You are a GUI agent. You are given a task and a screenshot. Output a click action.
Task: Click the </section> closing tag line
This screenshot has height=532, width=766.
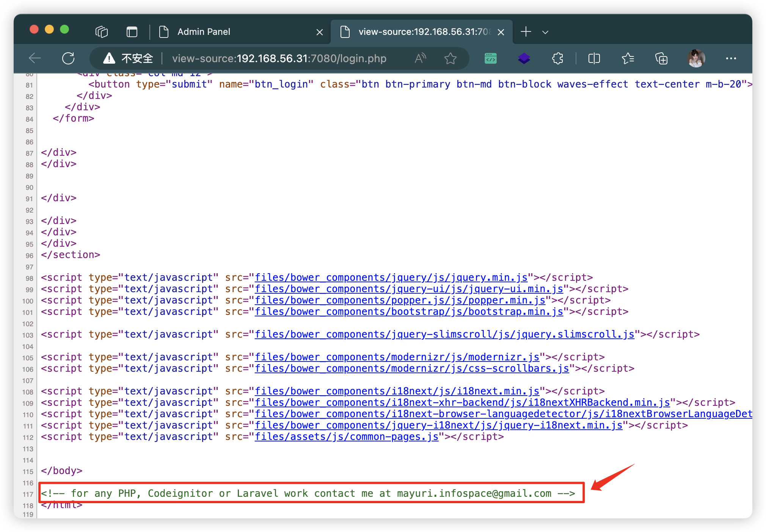[71, 255]
